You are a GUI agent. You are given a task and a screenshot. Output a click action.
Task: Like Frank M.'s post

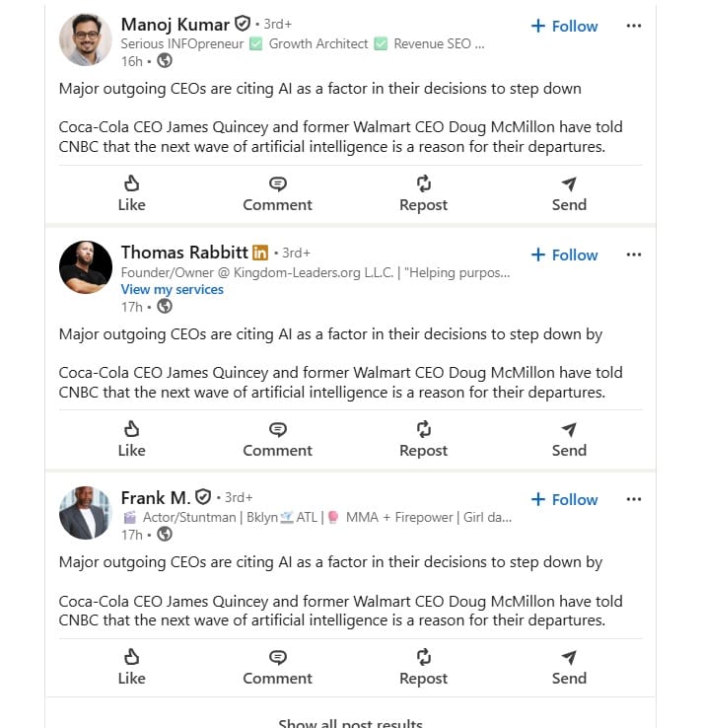click(x=131, y=667)
